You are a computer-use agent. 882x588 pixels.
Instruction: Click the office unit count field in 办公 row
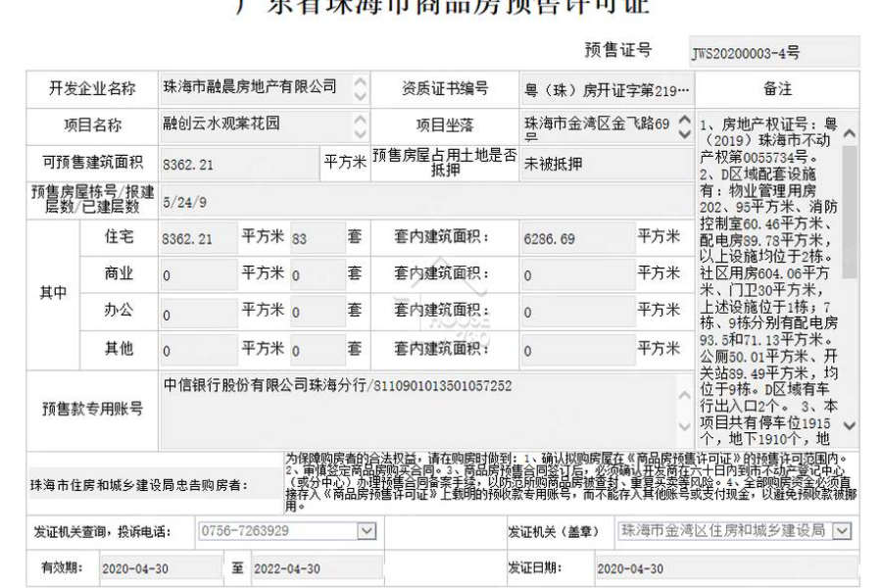318,313
